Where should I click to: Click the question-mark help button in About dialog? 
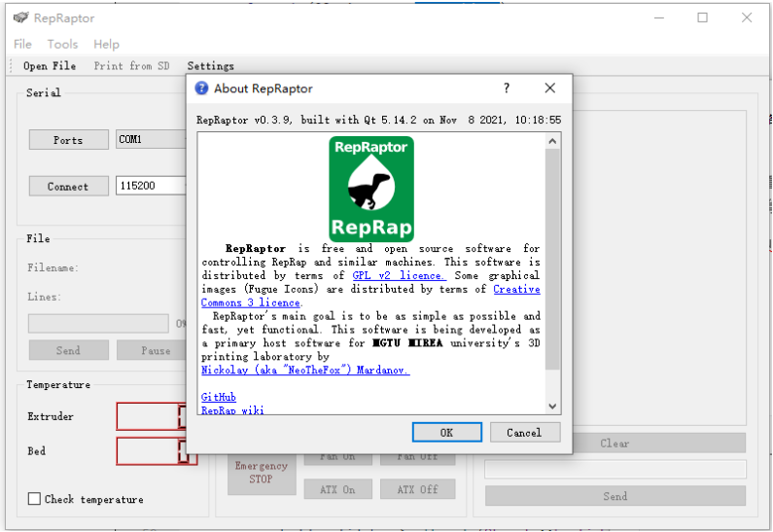coord(507,89)
